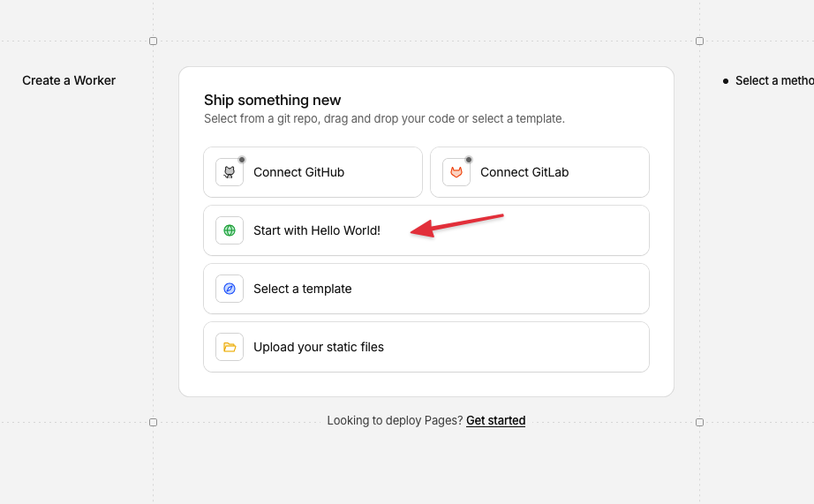Click the GitHub octocat icon
This screenshot has height=504, width=814.
click(230, 172)
